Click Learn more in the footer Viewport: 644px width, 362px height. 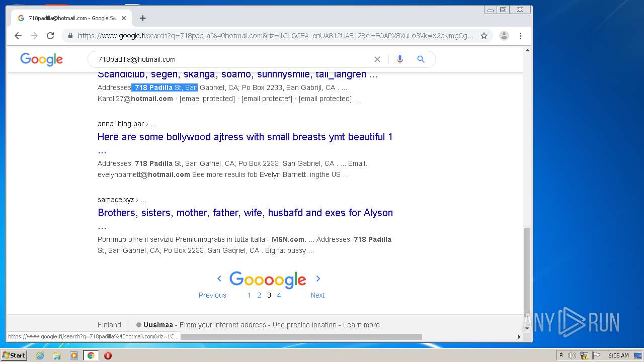tap(361, 325)
